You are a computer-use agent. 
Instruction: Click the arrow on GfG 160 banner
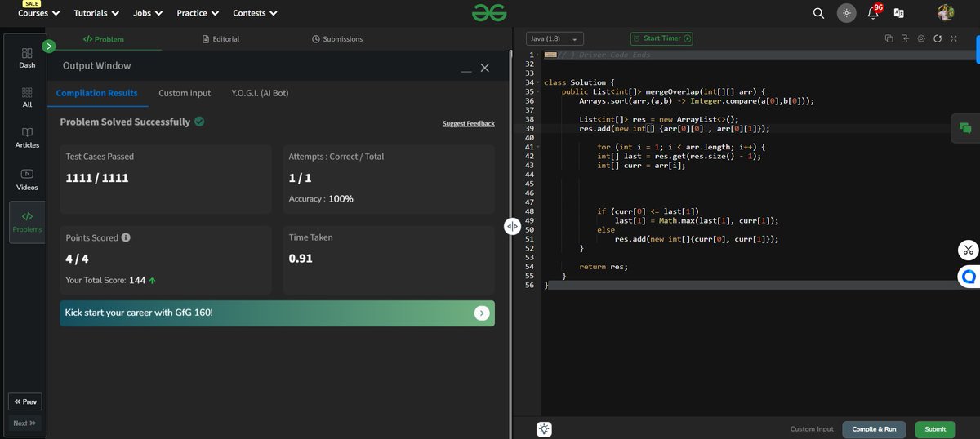(482, 313)
